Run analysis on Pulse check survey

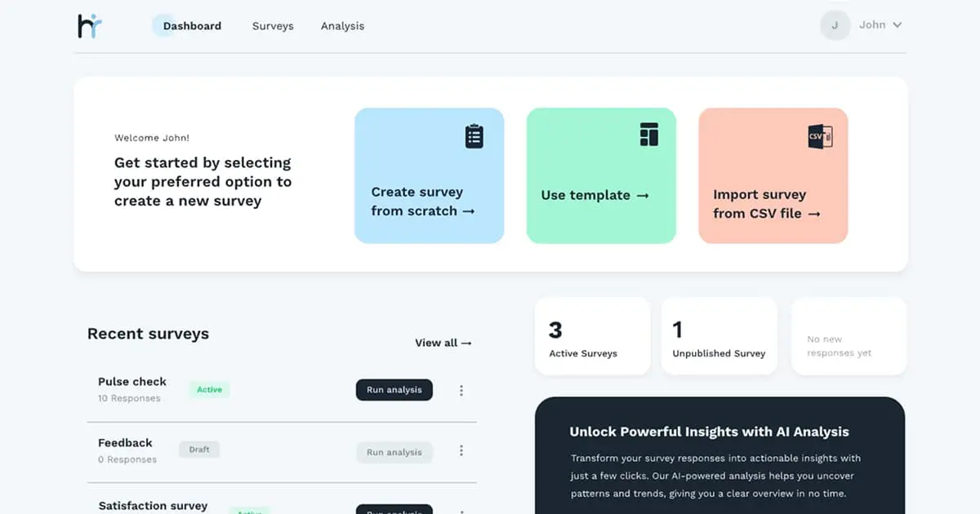point(394,390)
